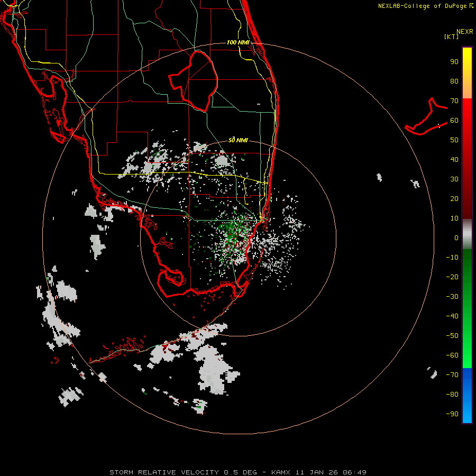Select the positive 60 knot scale label
476x476 pixels.
click(454, 121)
